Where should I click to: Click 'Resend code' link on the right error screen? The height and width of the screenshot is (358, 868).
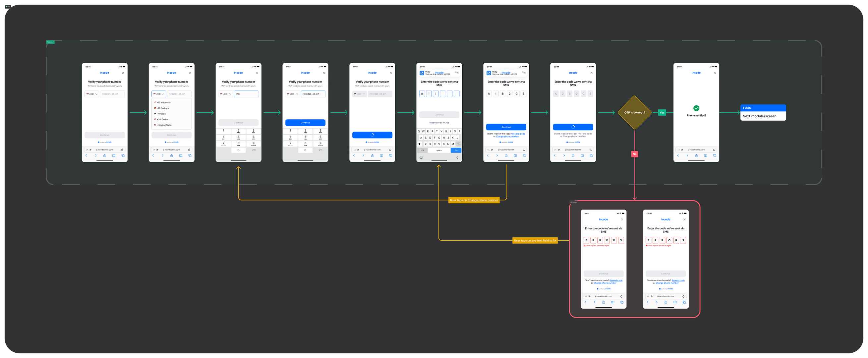(x=678, y=280)
